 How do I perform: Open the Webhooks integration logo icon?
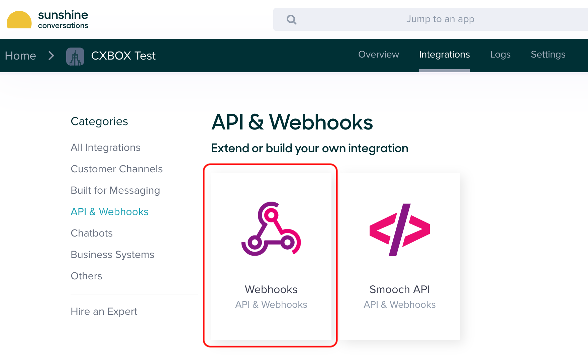(x=271, y=229)
